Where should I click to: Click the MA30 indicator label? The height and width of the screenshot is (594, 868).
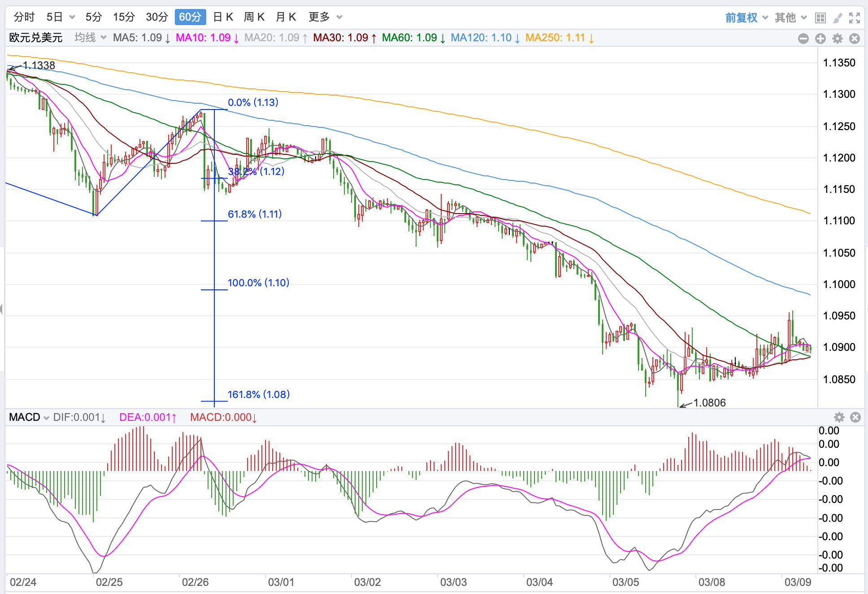(345, 38)
